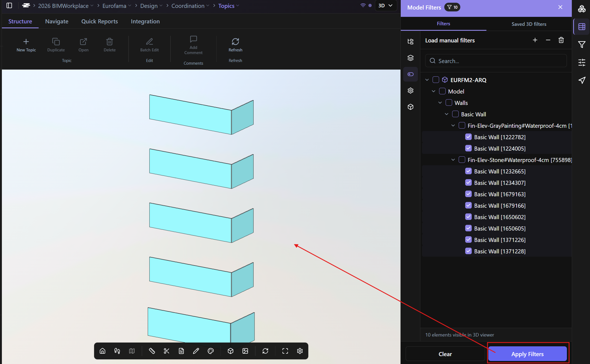Click the Add Comment icon

tap(193, 39)
